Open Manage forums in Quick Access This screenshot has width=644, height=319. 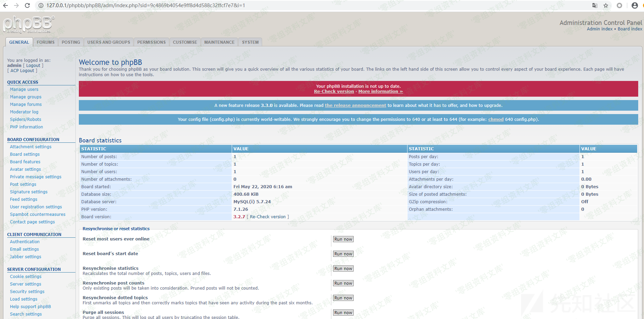click(x=26, y=105)
